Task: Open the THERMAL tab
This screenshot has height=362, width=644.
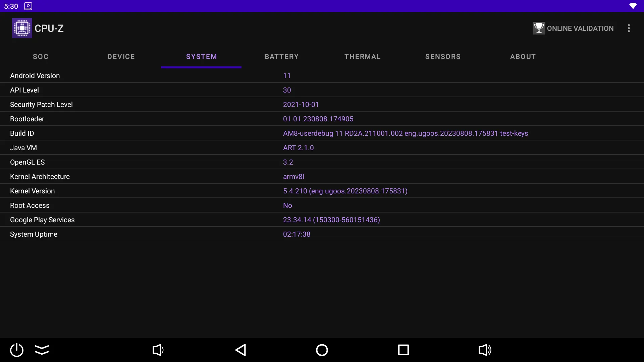Action: (x=363, y=57)
